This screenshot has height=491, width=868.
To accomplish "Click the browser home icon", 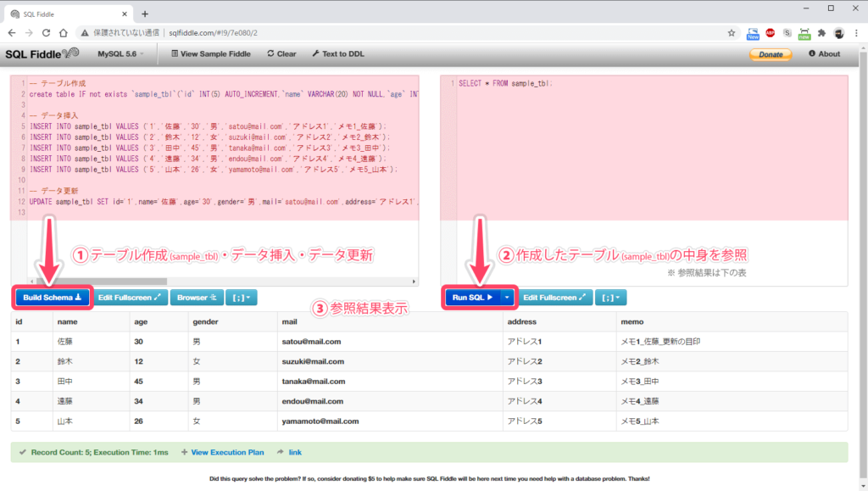I will tap(64, 32).
